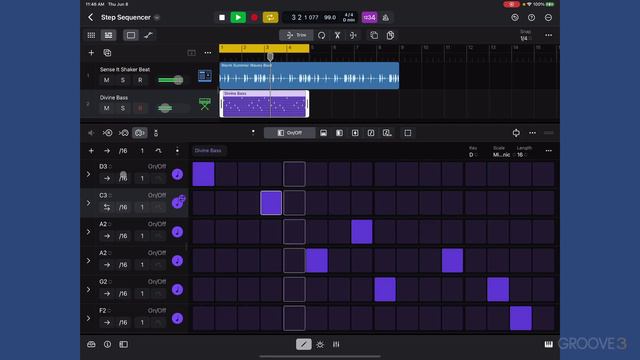The height and width of the screenshot is (360, 640).
Task: Open pattern options ellipsis beside Length
Action: coord(548,151)
